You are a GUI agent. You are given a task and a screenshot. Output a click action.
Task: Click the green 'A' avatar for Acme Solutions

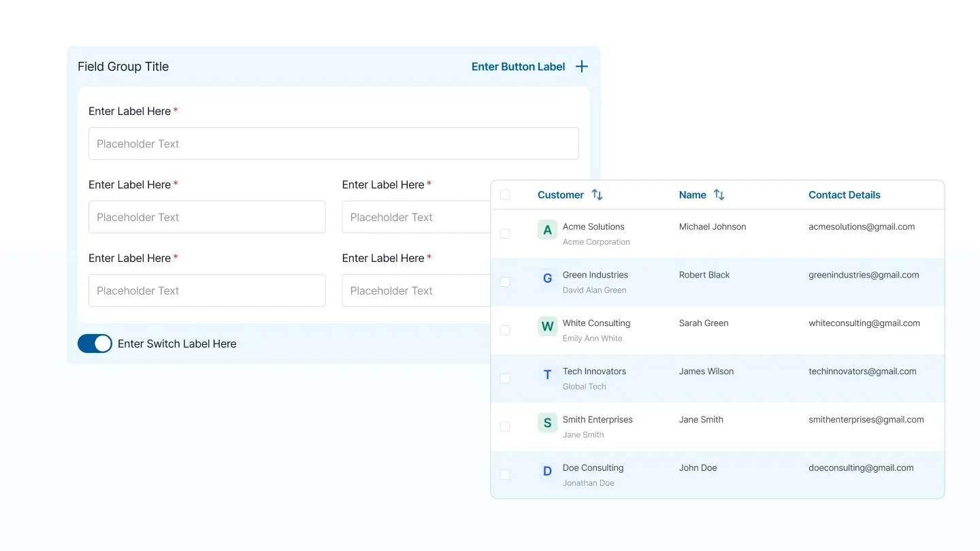[547, 230]
